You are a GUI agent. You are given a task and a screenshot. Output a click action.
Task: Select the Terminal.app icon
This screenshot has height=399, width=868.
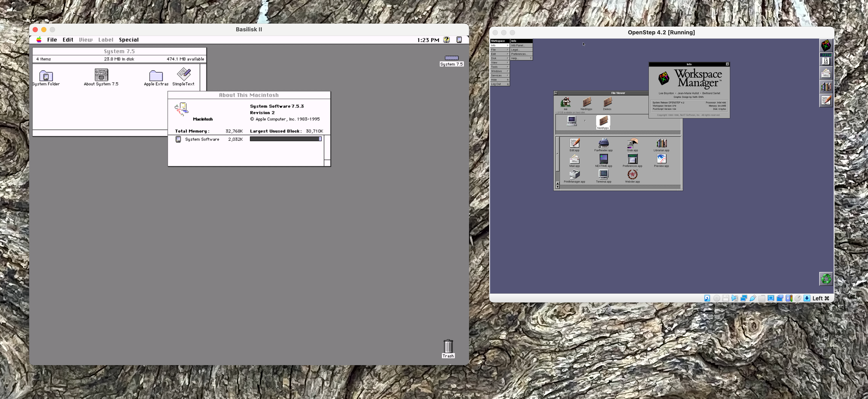click(x=603, y=174)
